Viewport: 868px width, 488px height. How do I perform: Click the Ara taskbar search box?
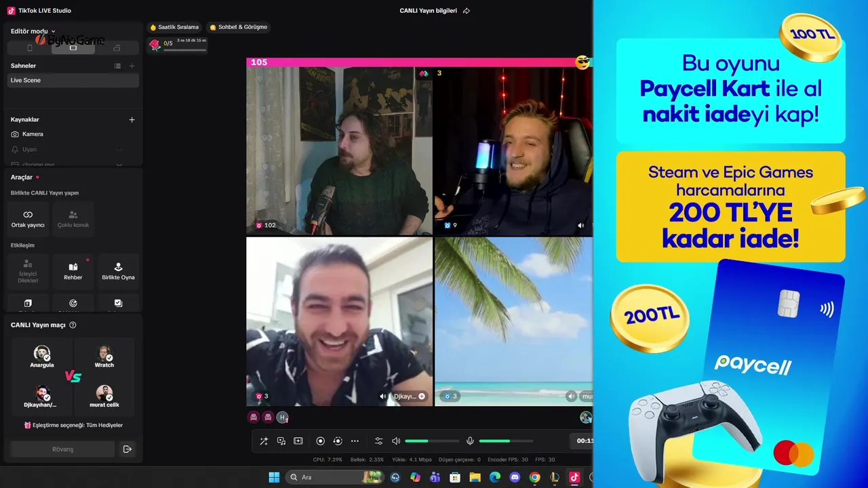(x=334, y=477)
